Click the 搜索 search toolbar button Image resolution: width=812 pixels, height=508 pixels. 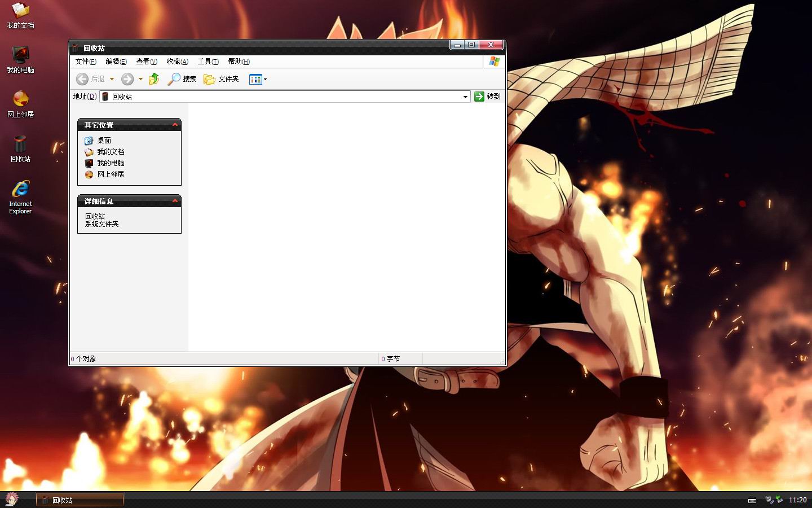pos(182,79)
